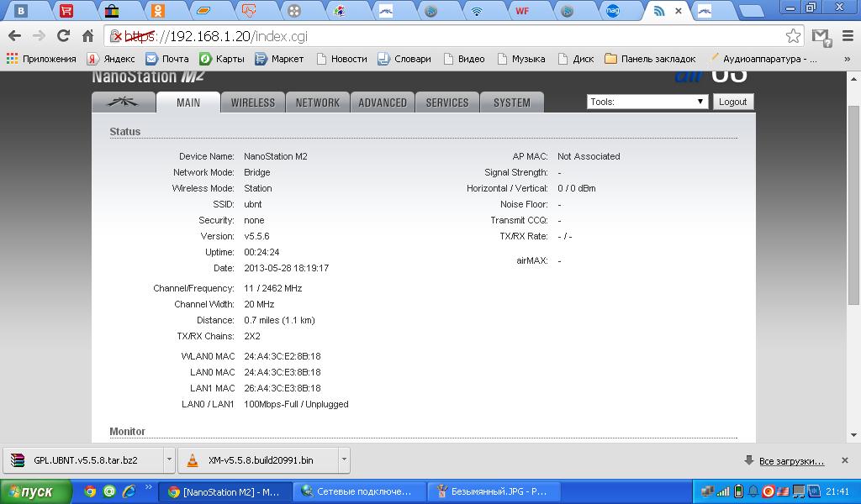The image size is (861, 504).
Task: Open the XM-v5.5.8.build20991.bin download
Action: click(x=258, y=460)
